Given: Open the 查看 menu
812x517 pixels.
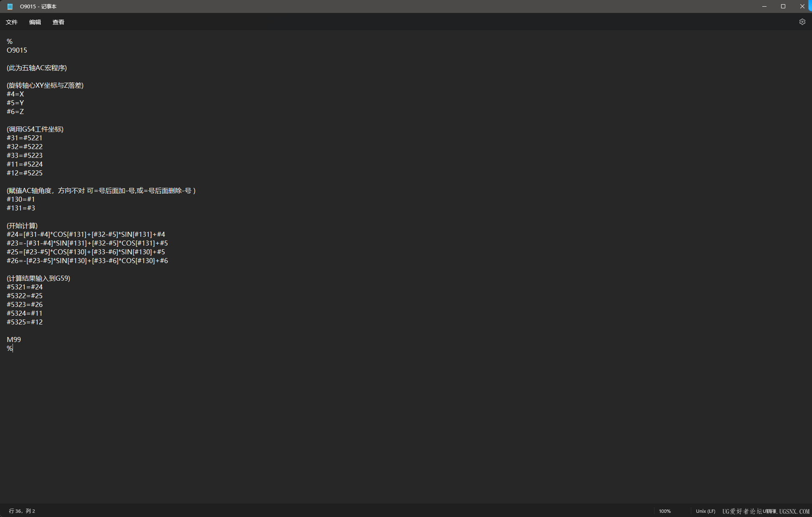Looking at the screenshot, I should point(58,22).
